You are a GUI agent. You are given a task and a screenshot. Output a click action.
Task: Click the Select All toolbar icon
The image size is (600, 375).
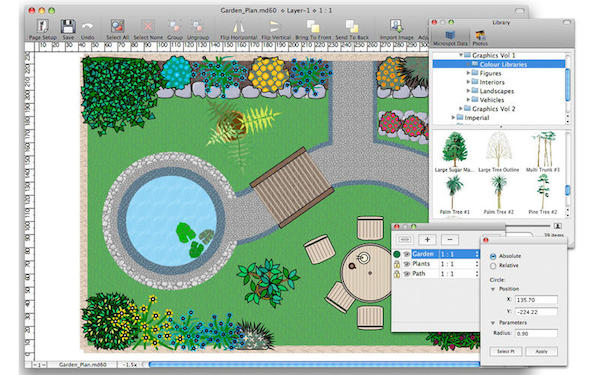pos(117,26)
